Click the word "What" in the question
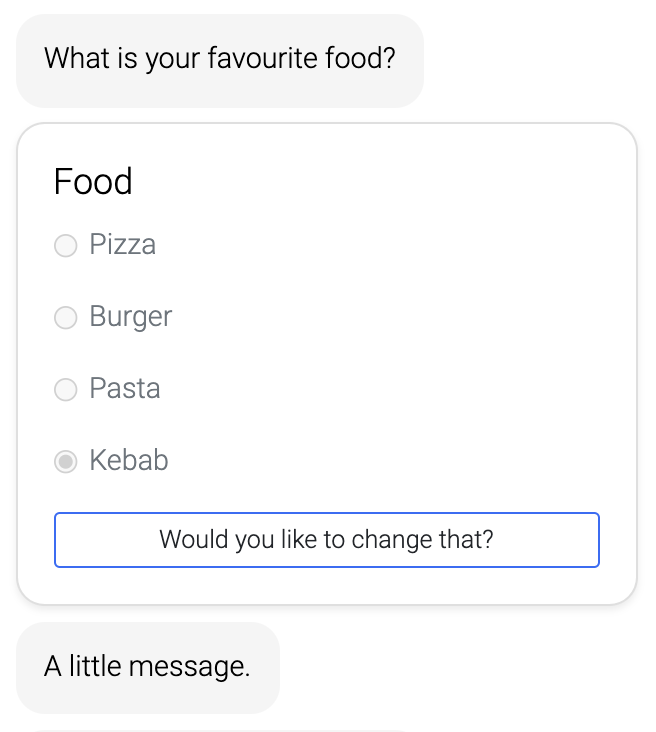Image resolution: width=656 pixels, height=732 pixels. pyautogui.click(x=75, y=59)
